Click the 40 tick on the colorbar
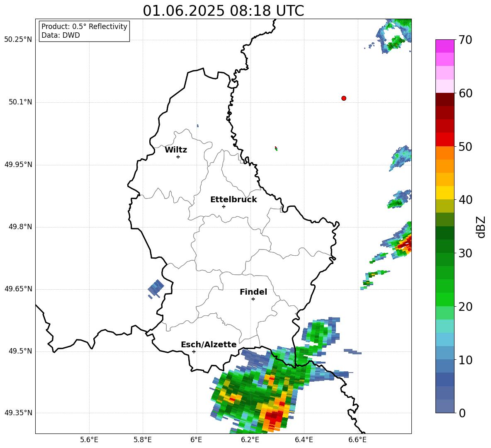The height and width of the screenshot is (448, 491). (x=465, y=200)
